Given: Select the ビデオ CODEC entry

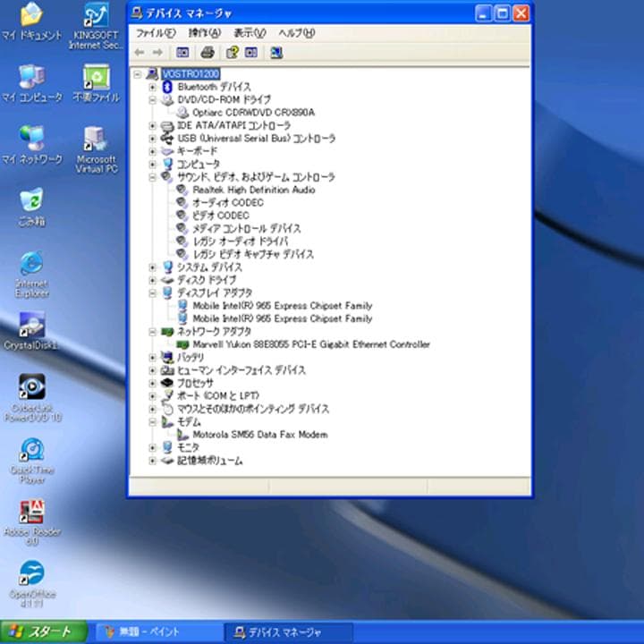Looking at the screenshot, I should click(221, 216).
